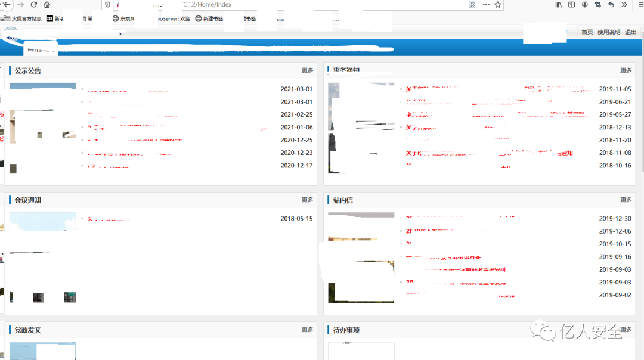Image resolution: width=644 pixels, height=360 pixels.
Task: Click the QR code icon in address bar
Action: pyautogui.click(x=472, y=5)
